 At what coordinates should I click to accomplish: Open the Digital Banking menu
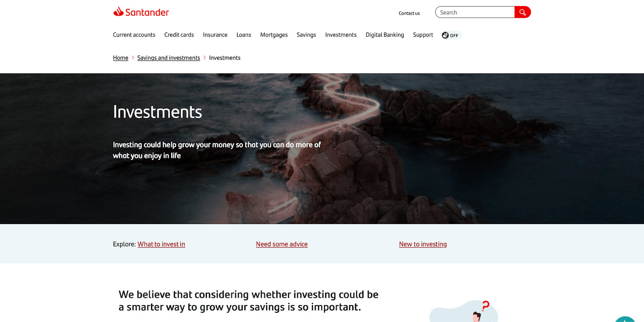(385, 35)
